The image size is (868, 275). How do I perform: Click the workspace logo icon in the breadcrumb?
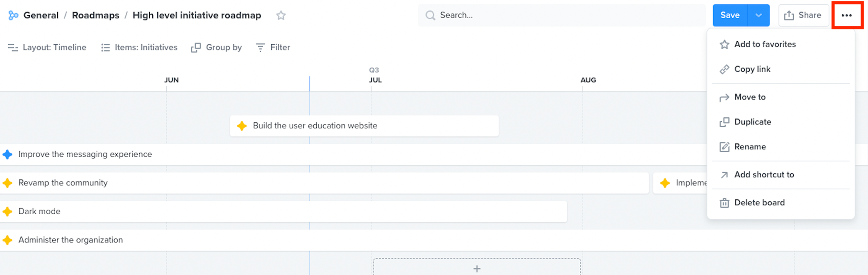coord(13,15)
